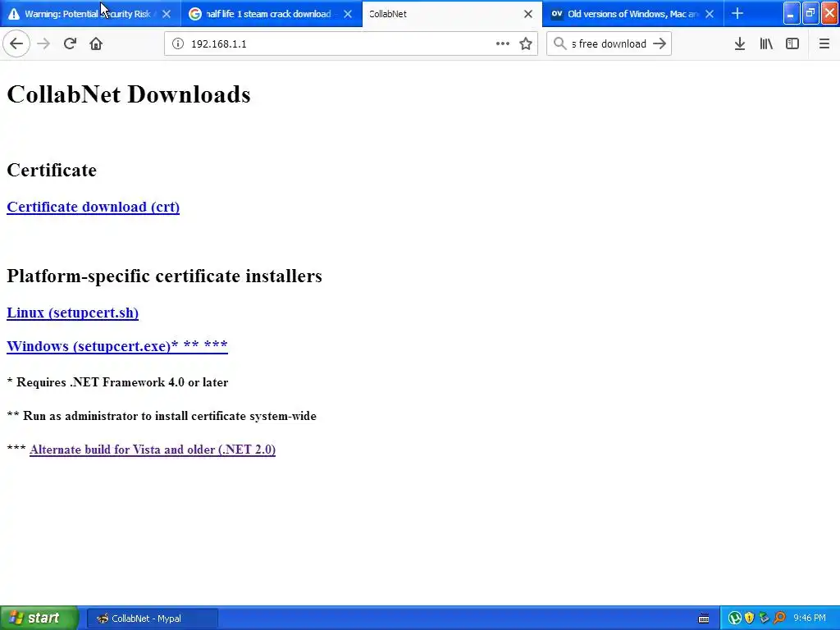Go back to the previous page
840x630 pixels.
16,43
